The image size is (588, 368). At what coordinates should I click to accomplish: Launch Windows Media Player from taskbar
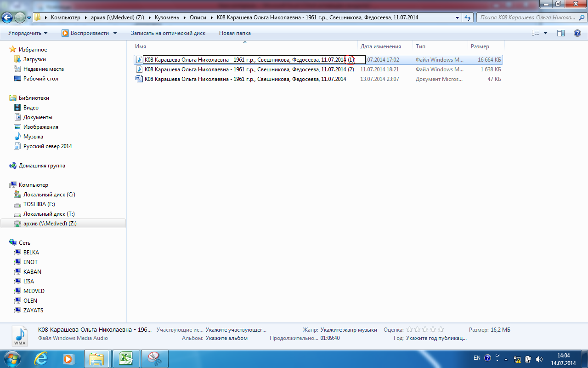point(68,359)
